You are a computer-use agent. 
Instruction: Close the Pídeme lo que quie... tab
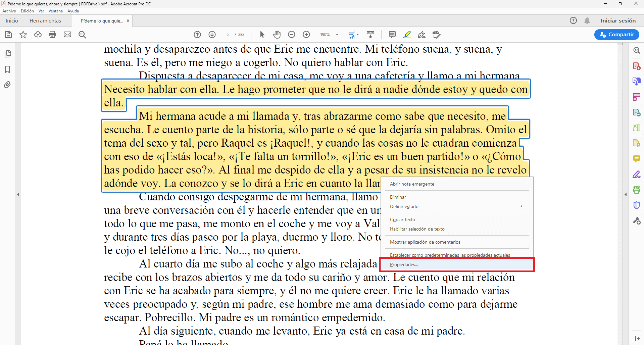click(128, 21)
